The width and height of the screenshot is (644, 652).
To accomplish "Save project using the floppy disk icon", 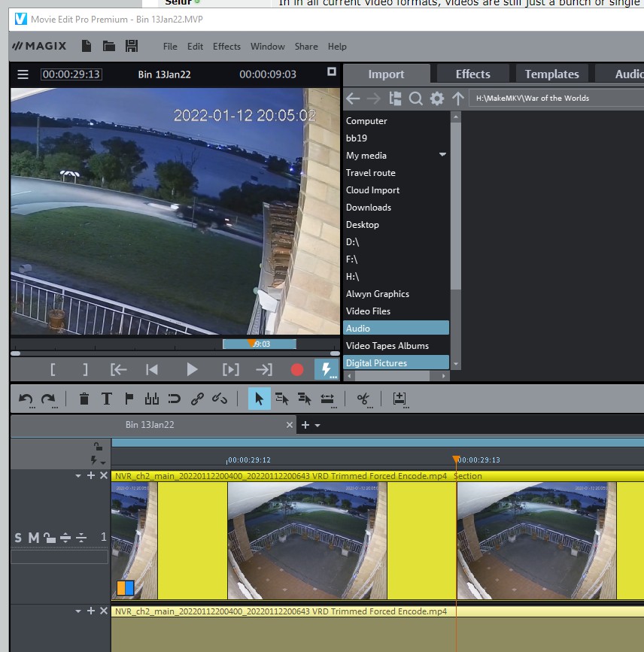I will point(132,46).
